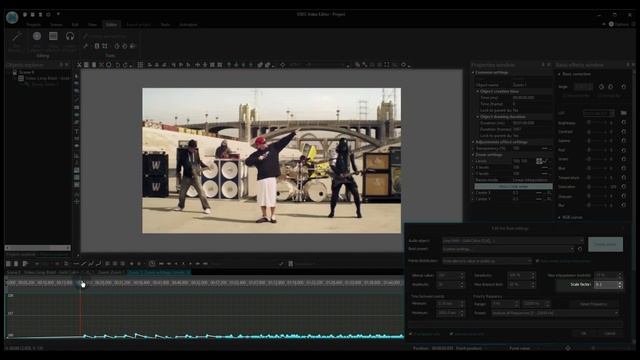Image resolution: width=640 pixels, height=360 pixels.
Task: Collapse Object drawing duration group
Action: click(478, 117)
